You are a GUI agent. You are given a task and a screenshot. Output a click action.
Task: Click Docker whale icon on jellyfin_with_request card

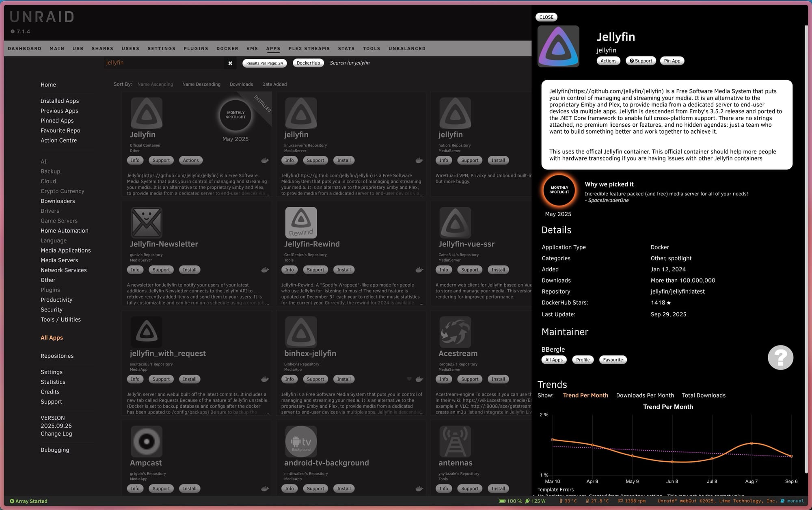click(265, 379)
